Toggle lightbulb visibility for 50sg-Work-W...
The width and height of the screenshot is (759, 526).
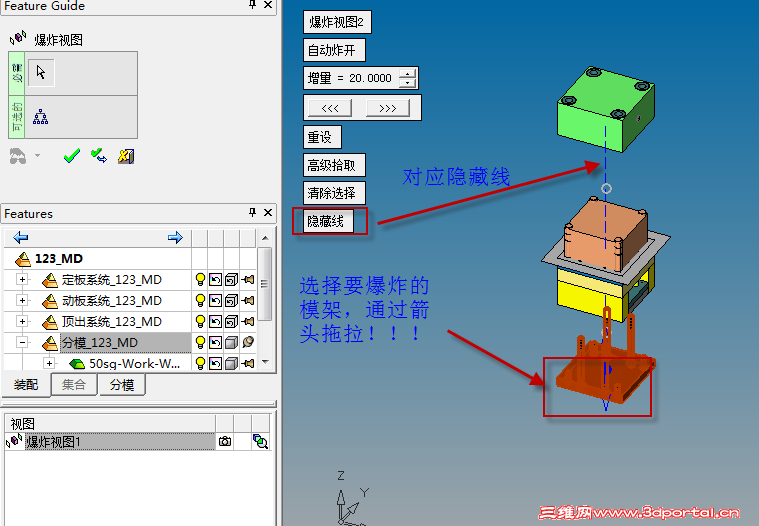point(200,363)
